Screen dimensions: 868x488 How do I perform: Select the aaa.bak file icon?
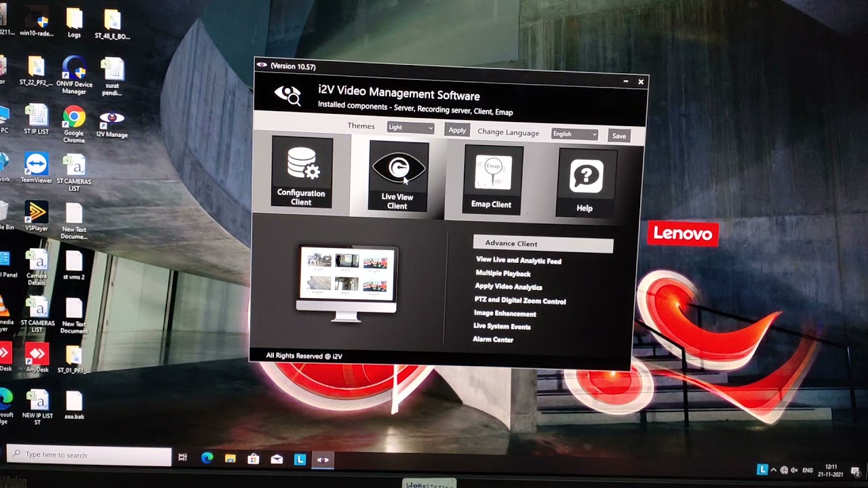point(74,406)
